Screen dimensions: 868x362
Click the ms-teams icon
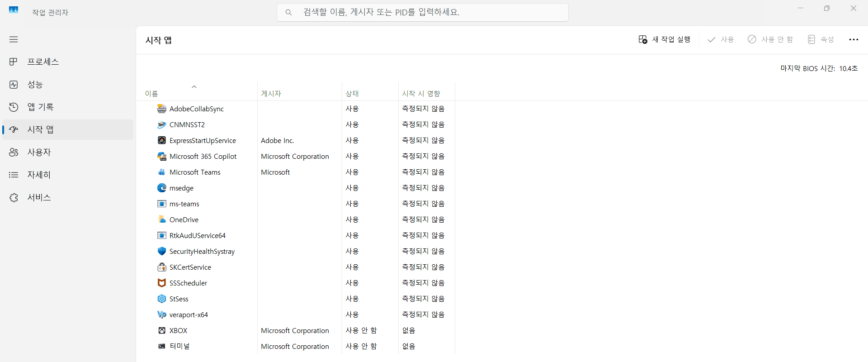coord(162,204)
